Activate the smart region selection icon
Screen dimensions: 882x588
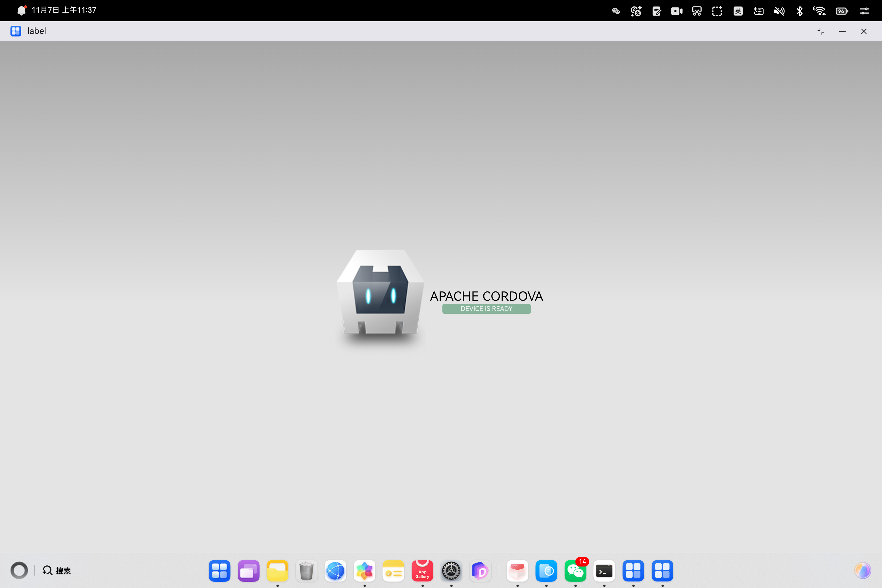(x=717, y=11)
